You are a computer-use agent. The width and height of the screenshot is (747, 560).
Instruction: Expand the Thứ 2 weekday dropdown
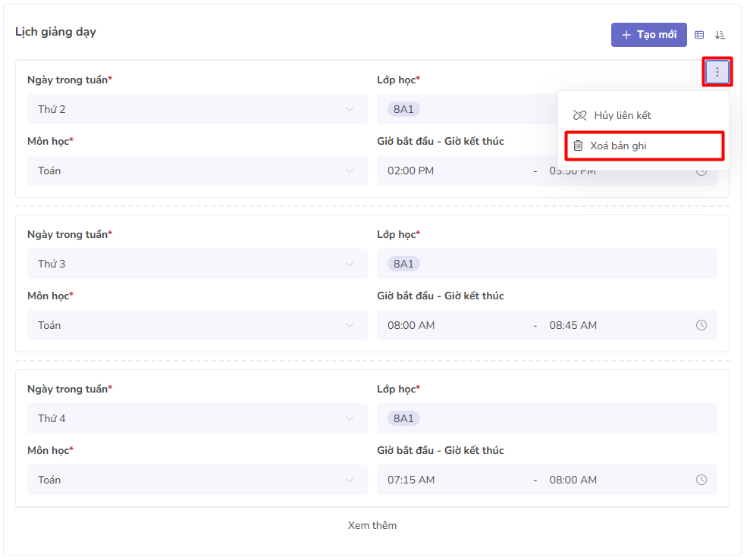click(197, 109)
